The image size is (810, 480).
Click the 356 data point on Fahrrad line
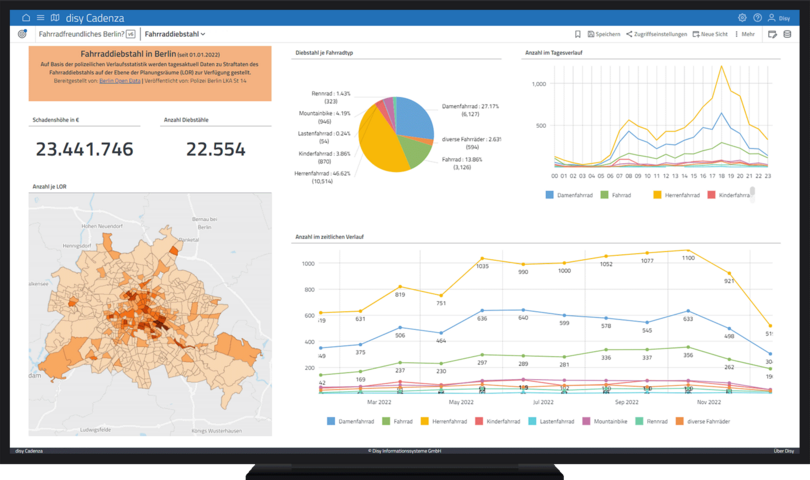tap(688, 347)
